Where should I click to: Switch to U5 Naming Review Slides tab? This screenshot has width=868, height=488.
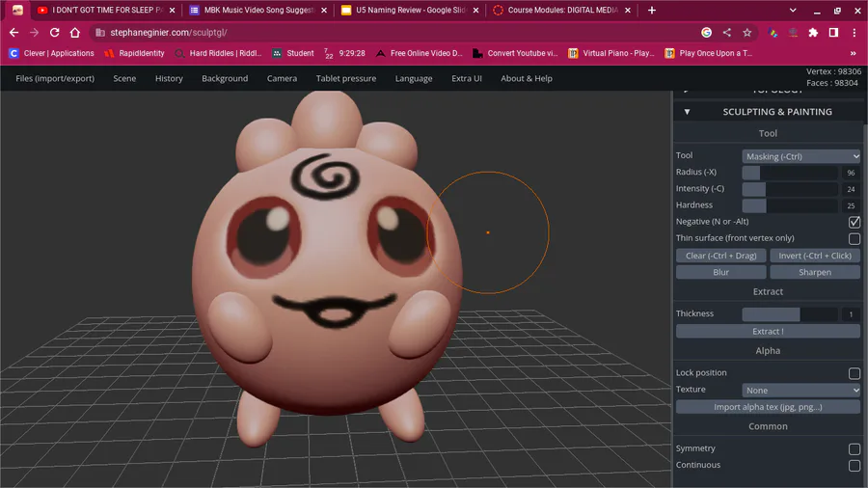click(x=410, y=10)
